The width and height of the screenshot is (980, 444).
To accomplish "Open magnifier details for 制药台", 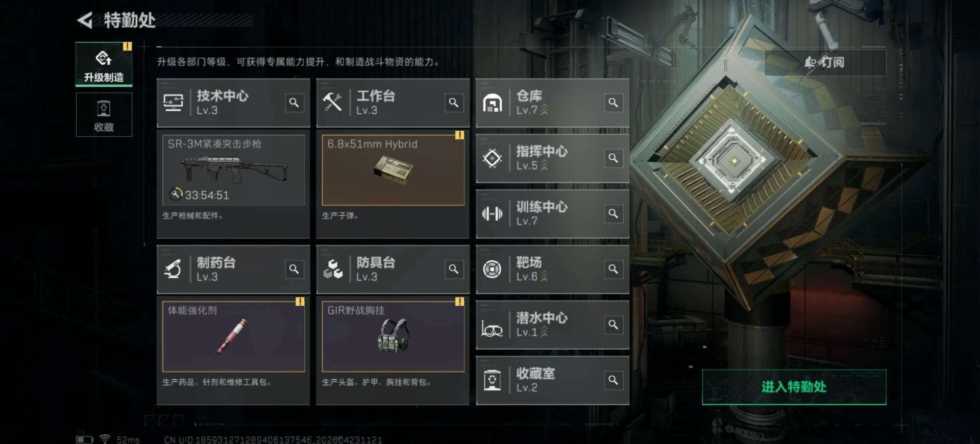I will tap(294, 269).
